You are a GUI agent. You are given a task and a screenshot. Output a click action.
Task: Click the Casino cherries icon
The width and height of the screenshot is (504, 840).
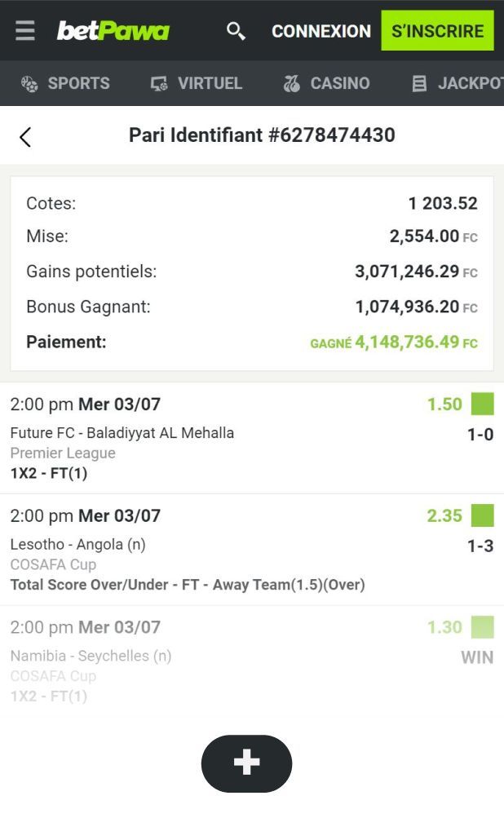pyautogui.click(x=291, y=83)
